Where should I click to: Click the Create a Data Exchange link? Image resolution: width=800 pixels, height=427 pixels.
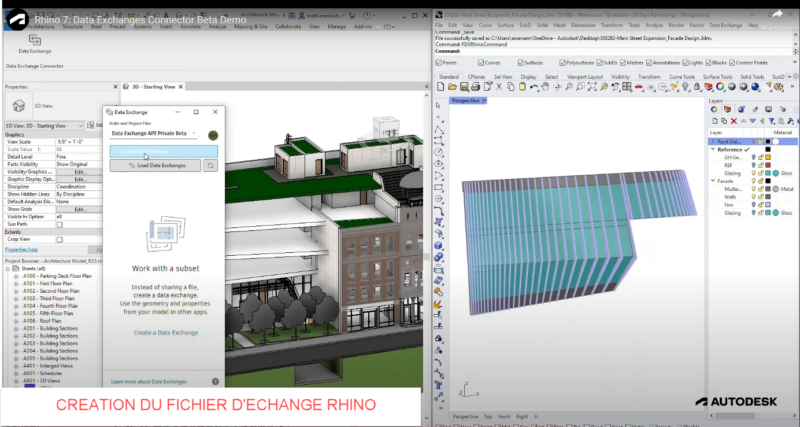point(165,332)
